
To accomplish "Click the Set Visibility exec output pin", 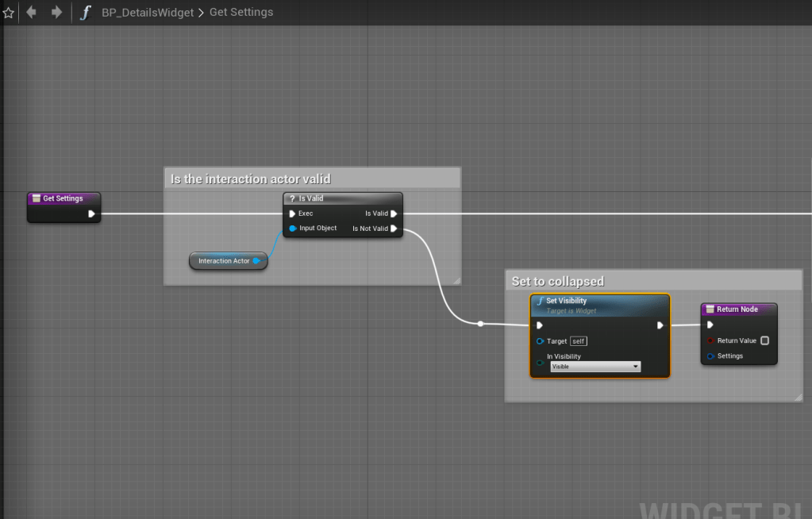I will coord(660,325).
